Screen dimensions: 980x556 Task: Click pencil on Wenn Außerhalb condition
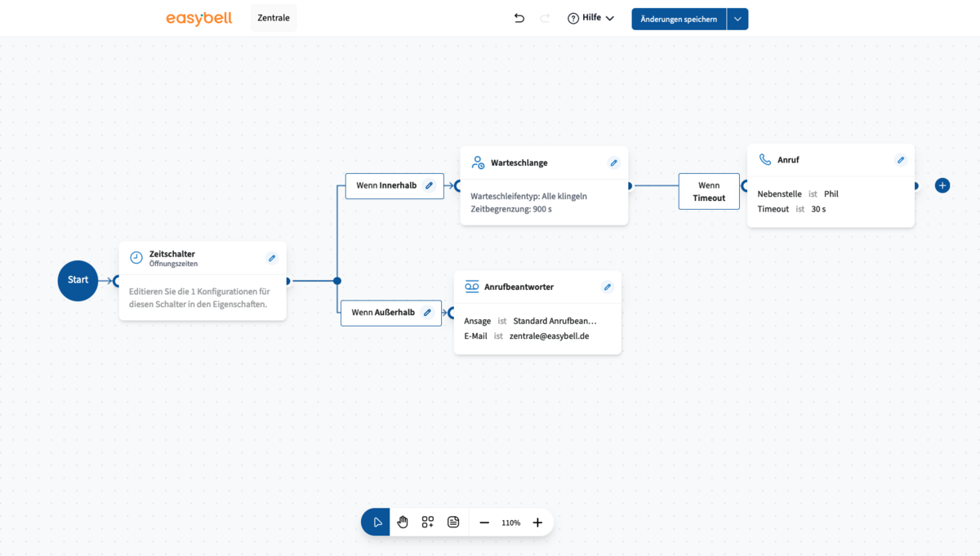coord(427,313)
